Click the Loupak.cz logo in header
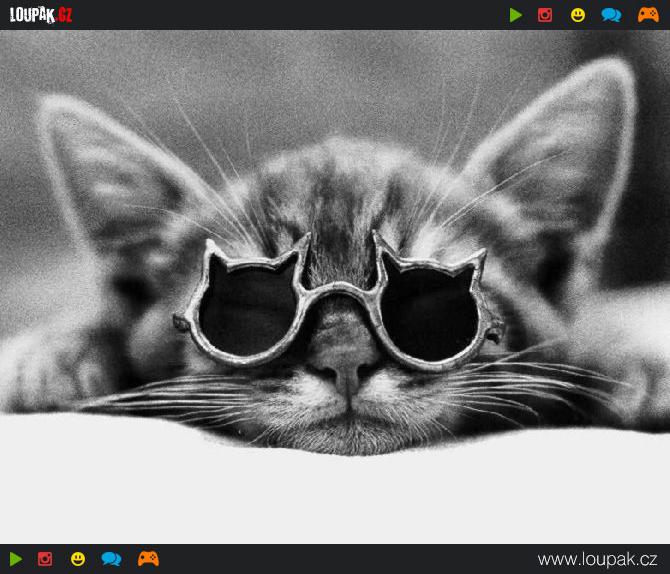Viewport: 670px width, 574px height. click(41, 15)
